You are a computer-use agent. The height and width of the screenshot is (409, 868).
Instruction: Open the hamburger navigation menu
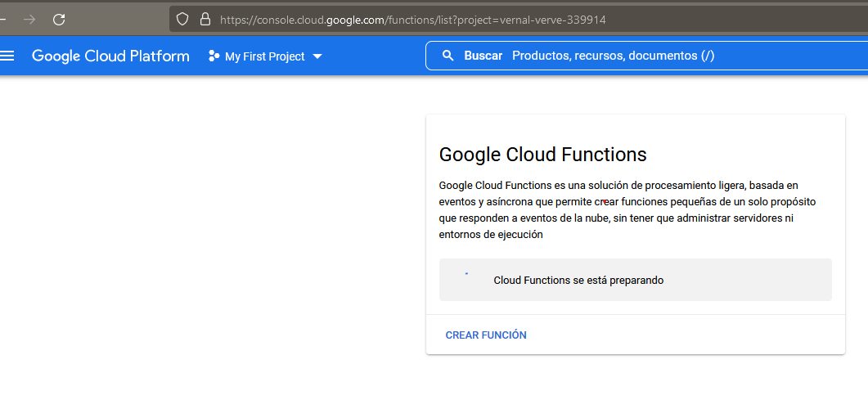pos(7,56)
